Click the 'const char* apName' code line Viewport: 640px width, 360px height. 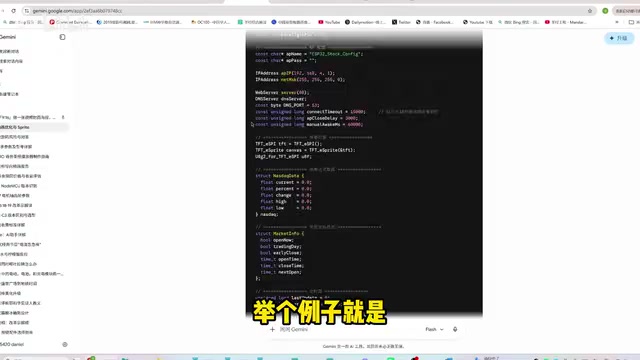click(309, 54)
